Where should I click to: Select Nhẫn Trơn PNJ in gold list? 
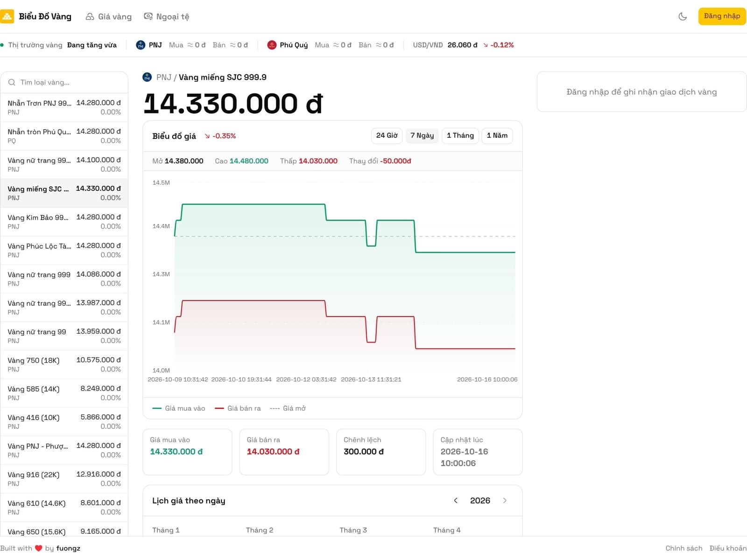[64, 107]
